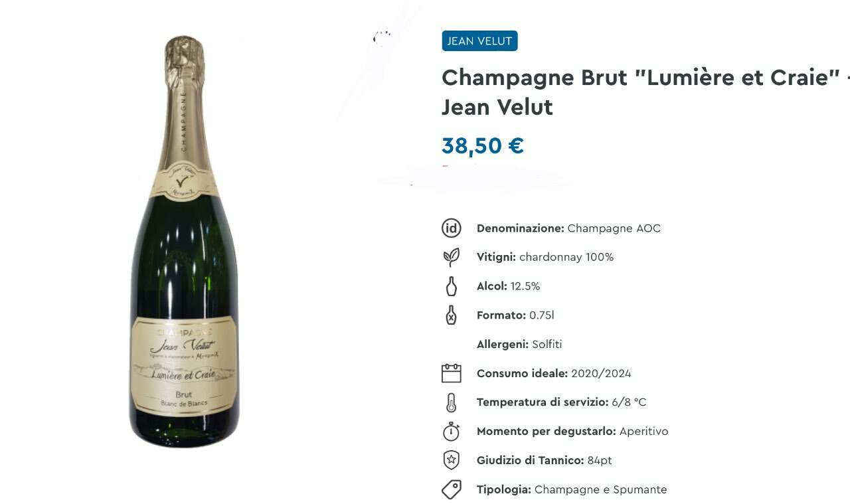Open the champagne bottle product image
This screenshot has width=850, height=504.
(185, 242)
